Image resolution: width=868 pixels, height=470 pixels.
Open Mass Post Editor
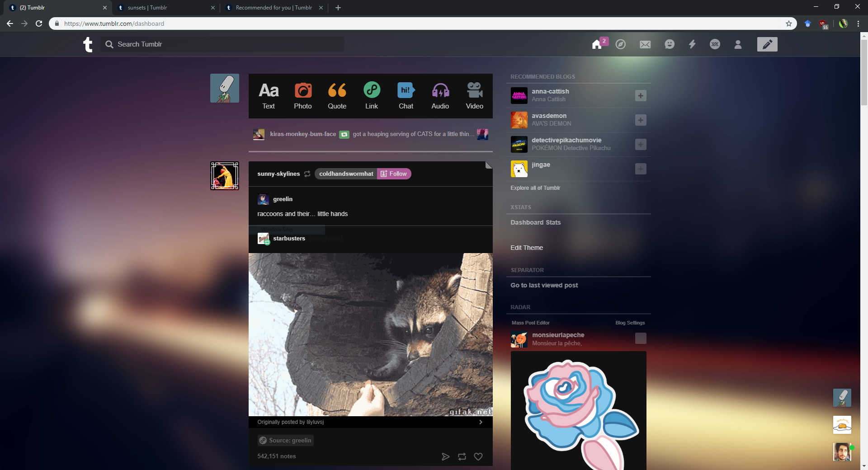pyautogui.click(x=531, y=323)
